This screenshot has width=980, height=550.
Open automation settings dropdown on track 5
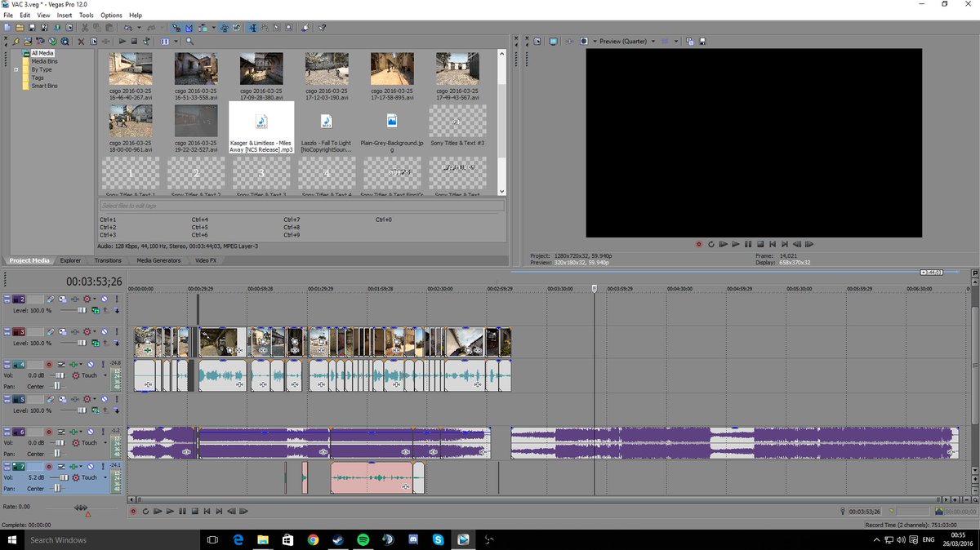pyautogui.click(x=95, y=399)
